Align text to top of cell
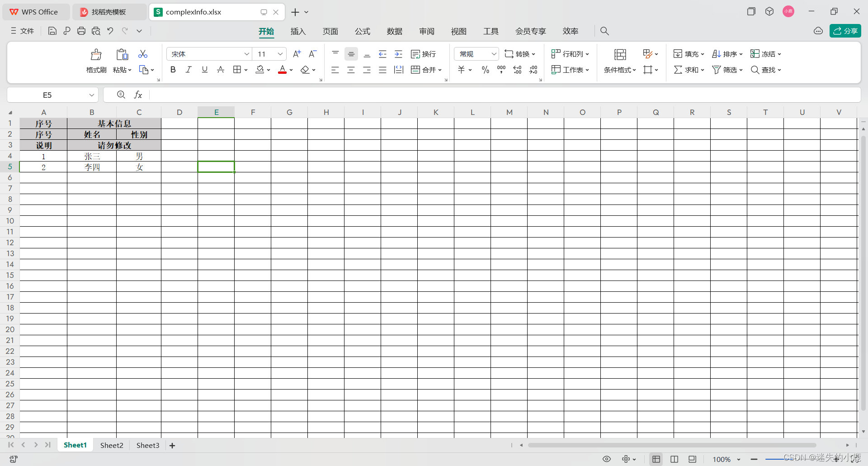The height and width of the screenshot is (466, 868). pos(335,54)
